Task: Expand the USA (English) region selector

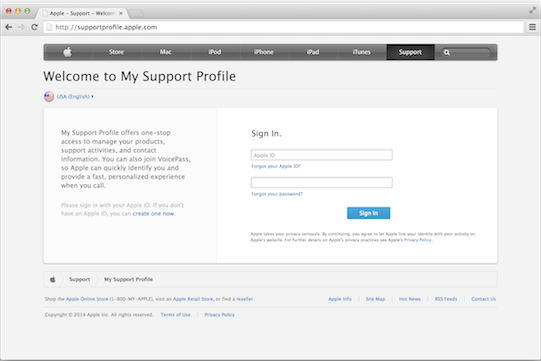Action: (75, 97)
